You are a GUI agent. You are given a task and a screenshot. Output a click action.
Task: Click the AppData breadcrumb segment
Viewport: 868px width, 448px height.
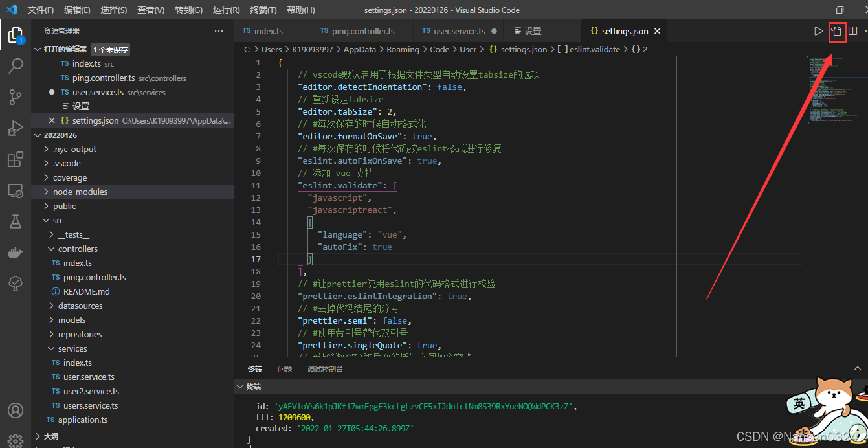pos(360,49)
